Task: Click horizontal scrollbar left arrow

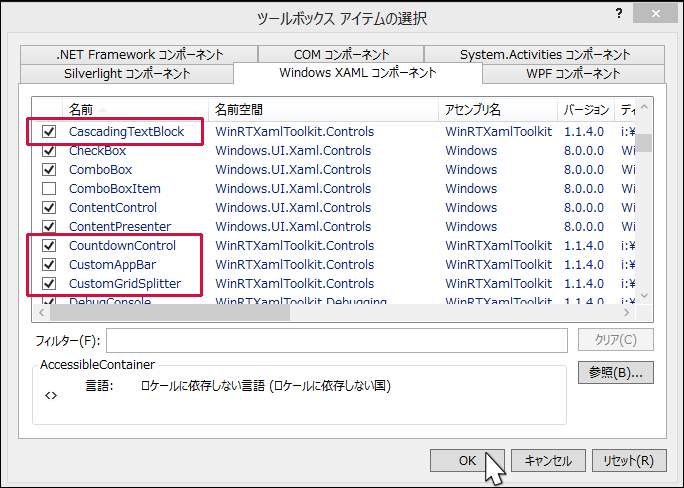Action: click(x=41, y=312)
